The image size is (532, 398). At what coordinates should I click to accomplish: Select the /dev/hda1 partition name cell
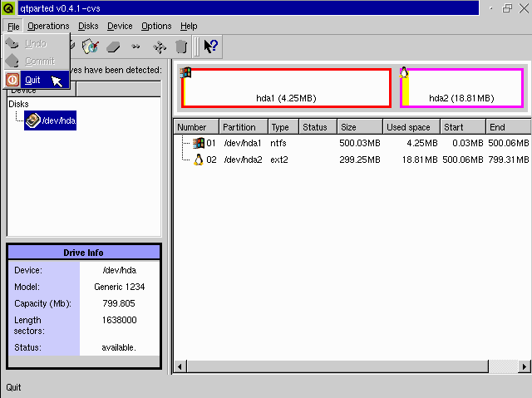(243, 143)
